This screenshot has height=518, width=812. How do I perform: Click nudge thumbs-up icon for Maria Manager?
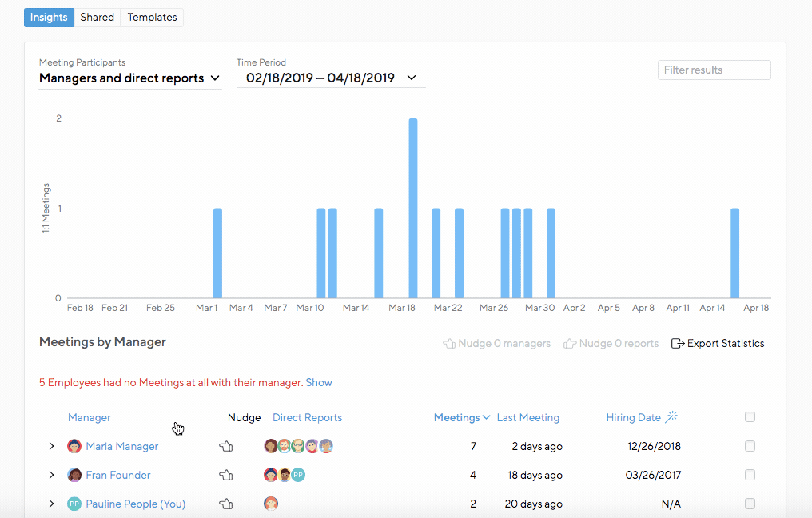(x=225, y=447)
